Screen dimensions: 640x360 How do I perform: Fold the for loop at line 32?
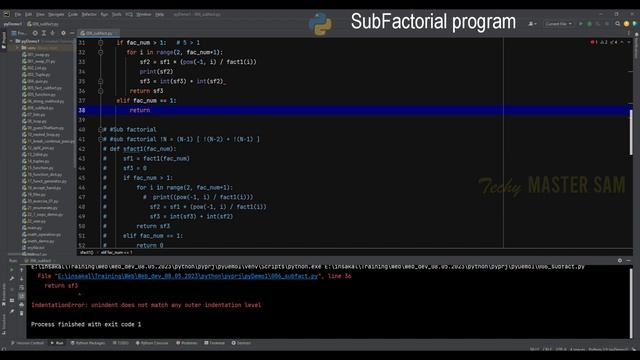pyautogui.click(x=100, y=52)
